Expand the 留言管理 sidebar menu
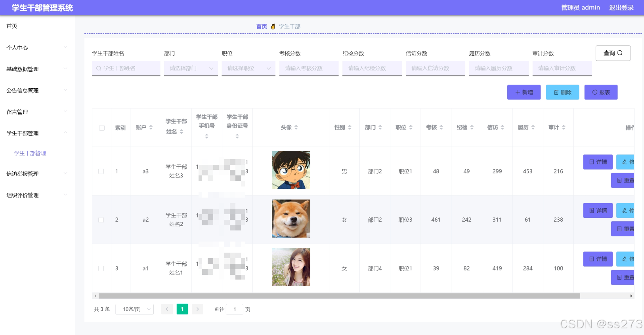 (x=38, y=112)
